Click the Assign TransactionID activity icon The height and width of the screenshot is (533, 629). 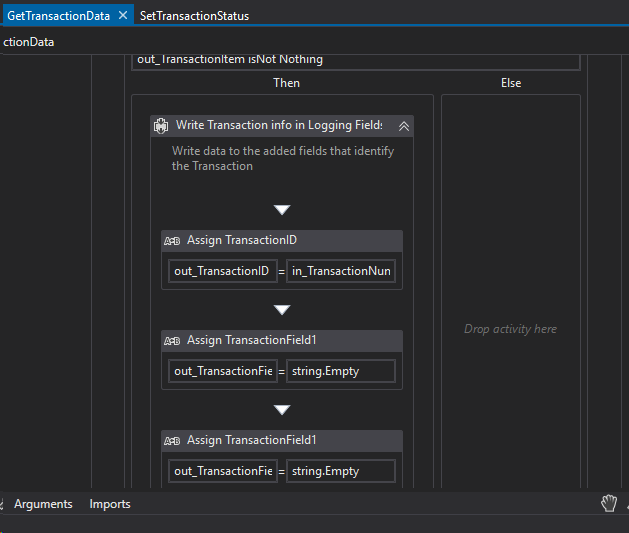[x=172, y=241]
